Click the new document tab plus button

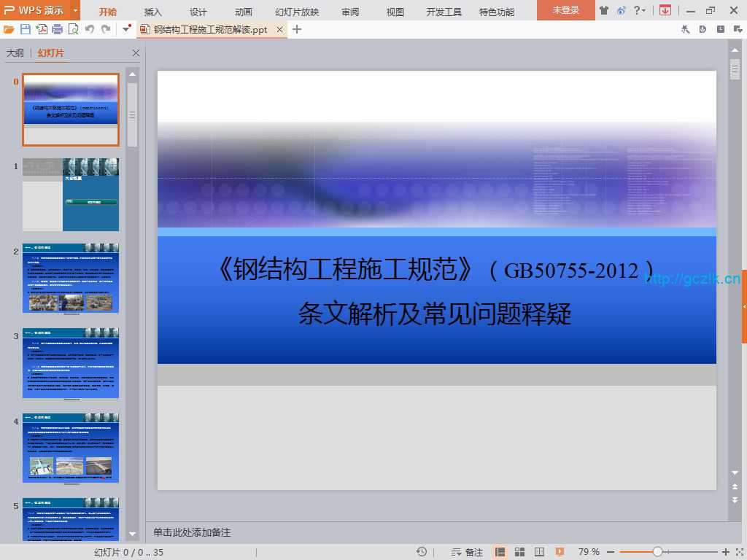click(x=297, y=29)
